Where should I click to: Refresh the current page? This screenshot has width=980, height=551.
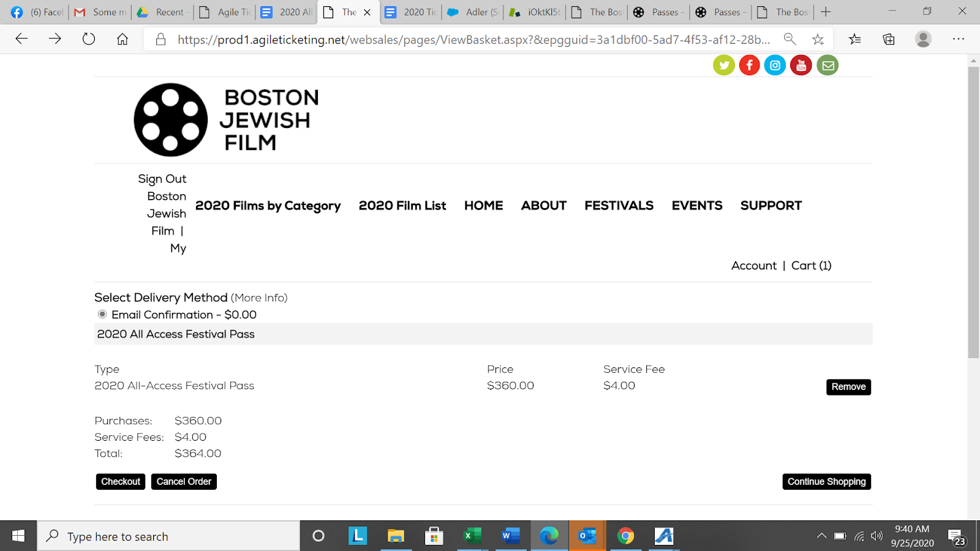89,39
